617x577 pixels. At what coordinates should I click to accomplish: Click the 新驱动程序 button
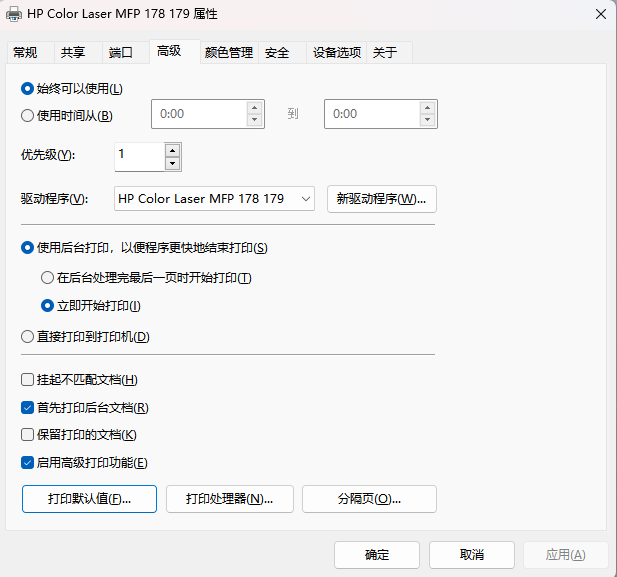382,199
